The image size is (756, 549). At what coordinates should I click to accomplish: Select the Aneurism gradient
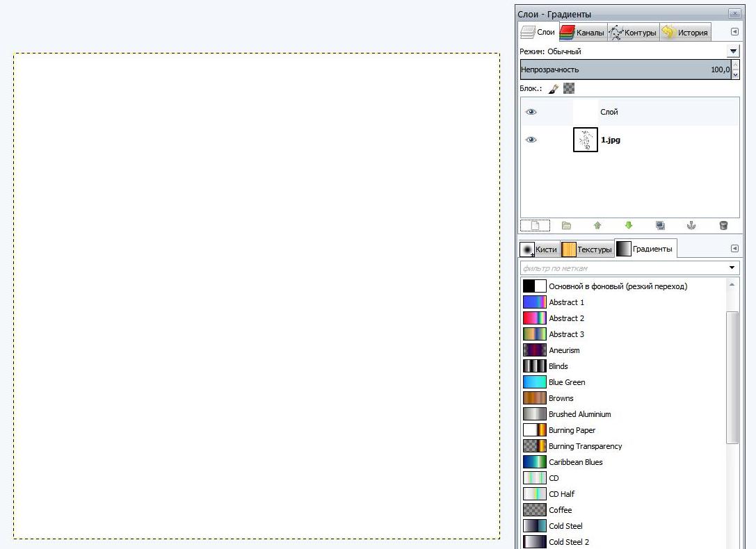[624, 350]
